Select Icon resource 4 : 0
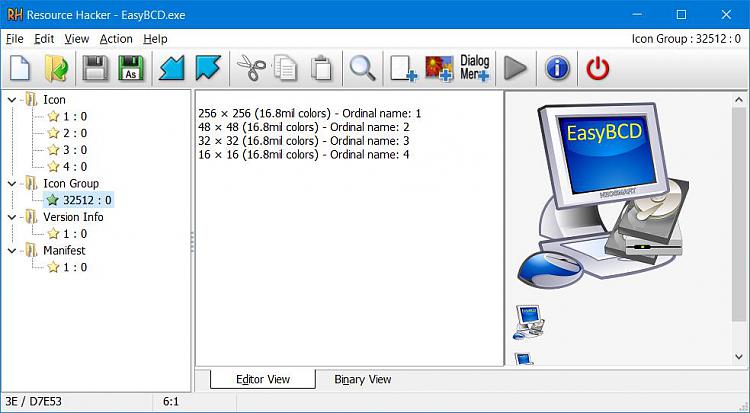This screenshot has width=750, height=413. click(x=67, y=167)
